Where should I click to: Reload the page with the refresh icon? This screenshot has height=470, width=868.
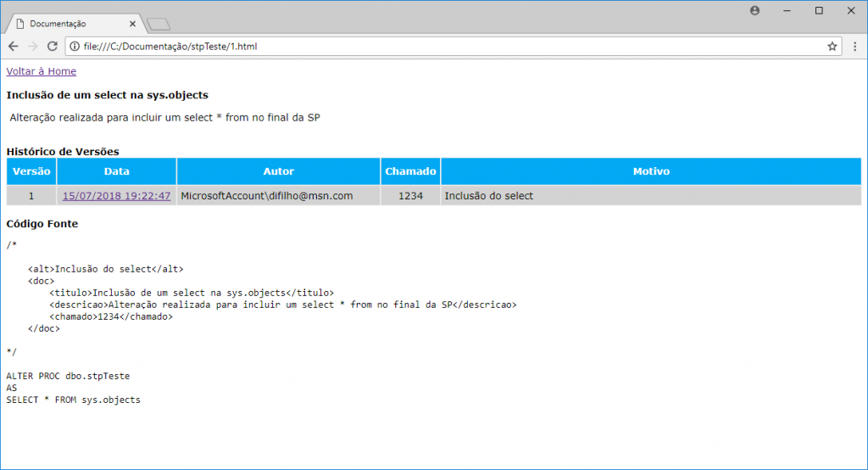53,47
